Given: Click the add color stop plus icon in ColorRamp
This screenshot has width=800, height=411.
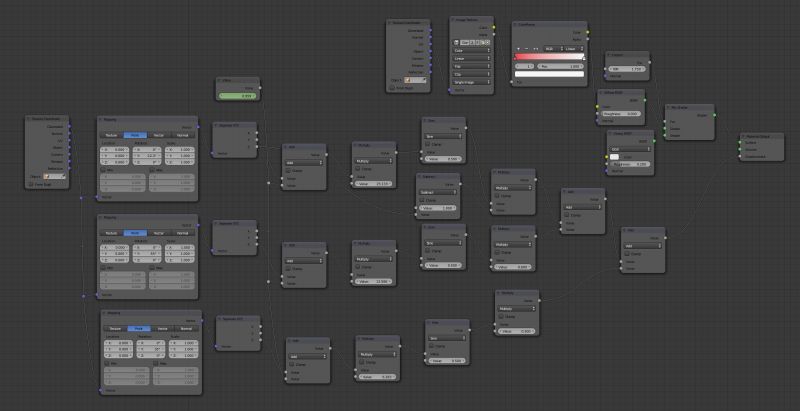Looking at the screenshot, I should coord(518,48).
